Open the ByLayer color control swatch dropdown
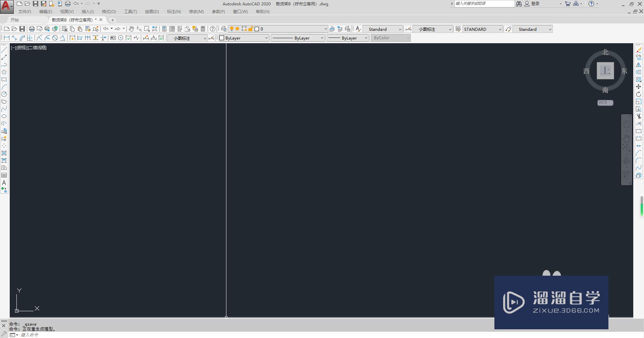This screenshot has height=338, width=644. pos(244,38)
